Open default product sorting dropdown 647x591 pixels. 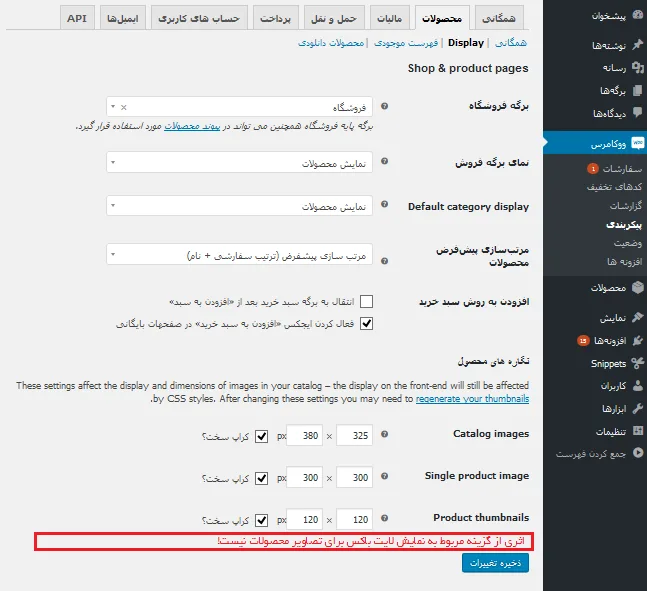tap(239, 254)
